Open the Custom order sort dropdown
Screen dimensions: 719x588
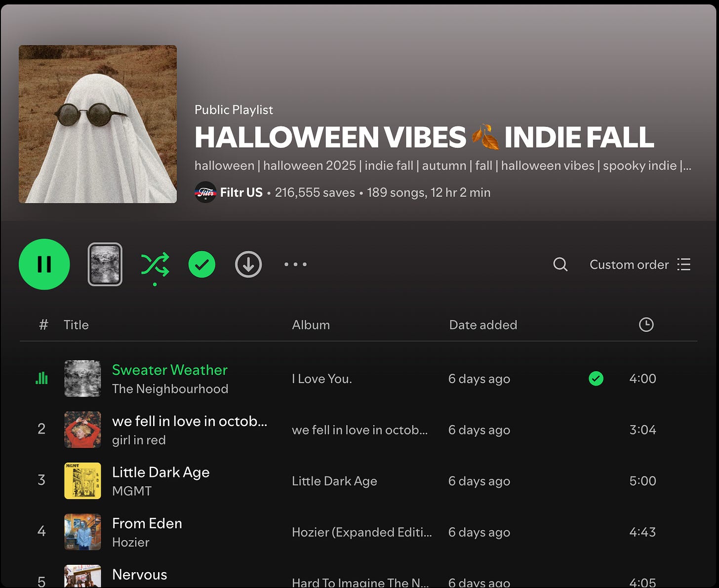(x=640, y=265)
